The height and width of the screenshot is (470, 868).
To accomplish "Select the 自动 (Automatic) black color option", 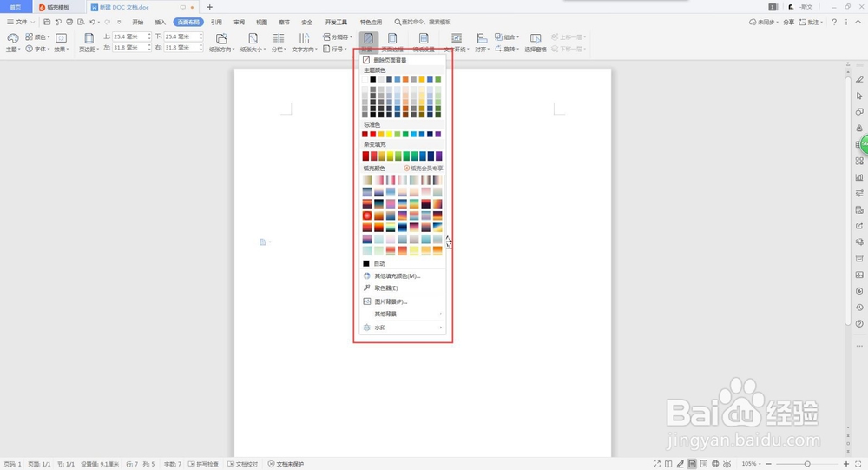I will [403, 264].
